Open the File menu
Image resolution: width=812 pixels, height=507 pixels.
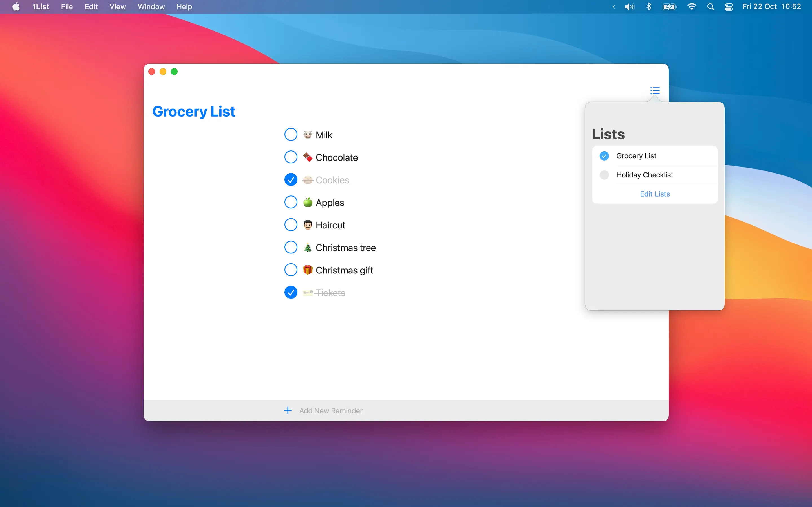pos(67,7)
